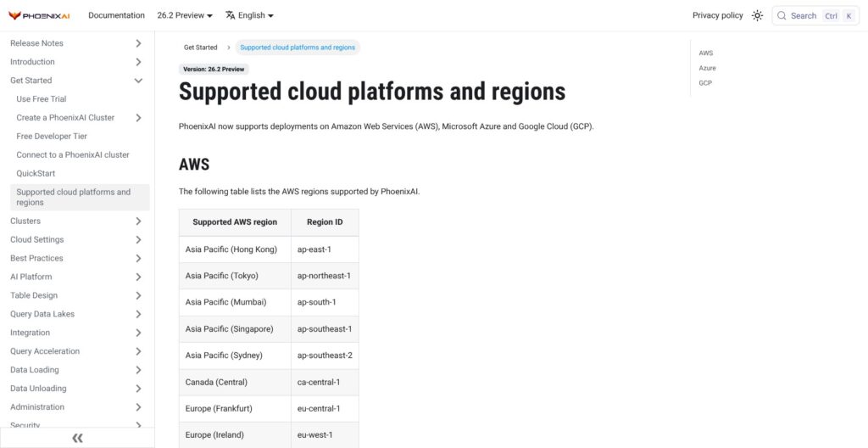Screen dimensions: 868x448
Task: Expand the Cloud Settings chevron
Action: tap(138, 239)
